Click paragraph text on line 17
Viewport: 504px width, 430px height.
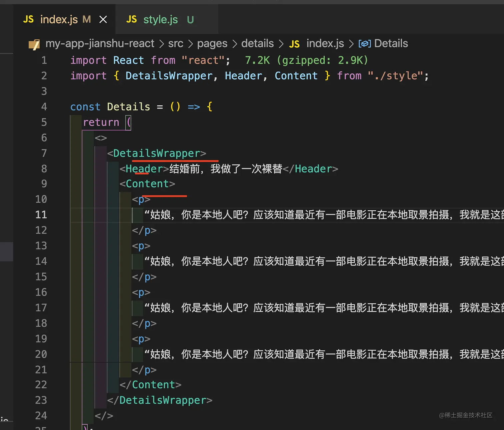pyautogui.click(x=324, y=308)
